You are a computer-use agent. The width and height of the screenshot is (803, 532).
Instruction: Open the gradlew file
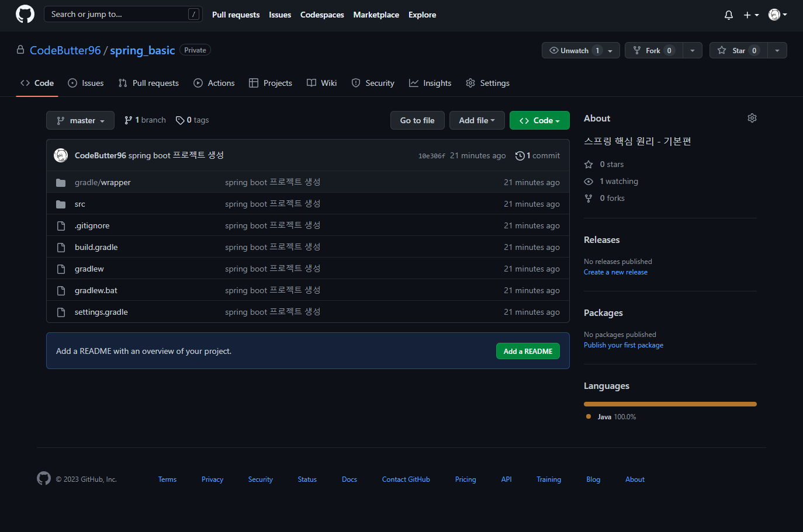click(89, 269)
